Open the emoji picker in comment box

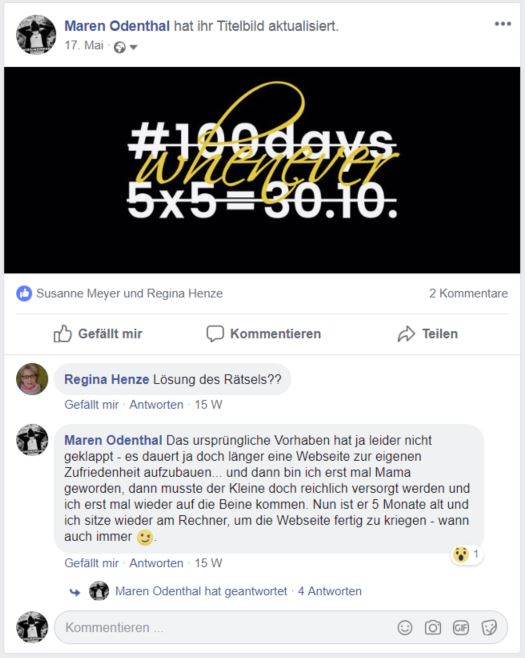coord(405,627)
